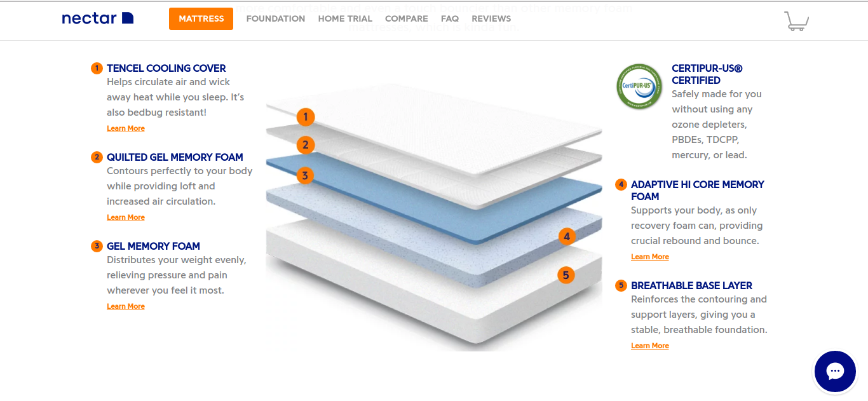The image size is (868, 401).
Task: Open the Home Trial page
Action: (x=345, y=18)
